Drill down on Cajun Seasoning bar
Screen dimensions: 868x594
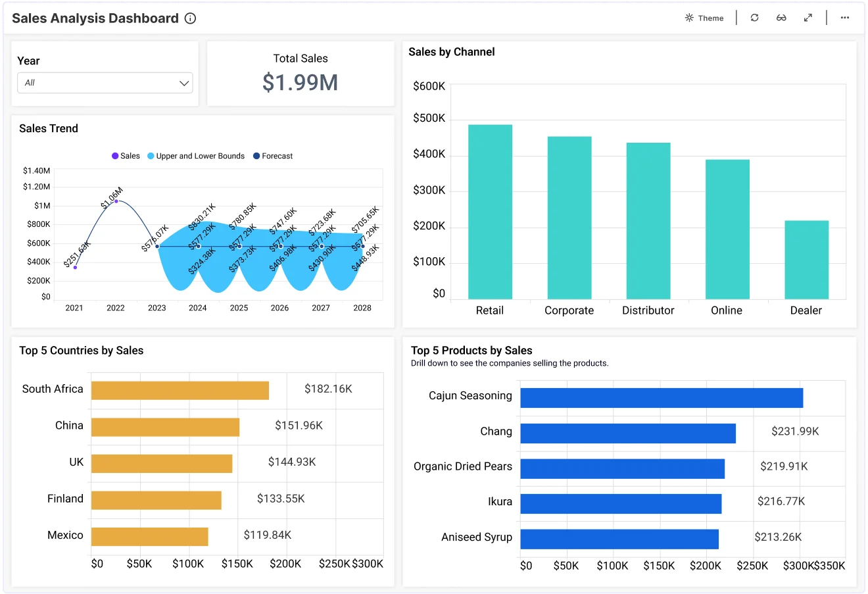pos(662,398)
